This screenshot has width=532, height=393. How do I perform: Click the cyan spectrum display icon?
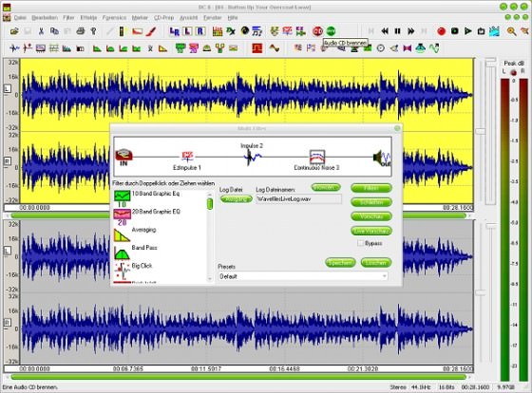(x=494, y=31)
